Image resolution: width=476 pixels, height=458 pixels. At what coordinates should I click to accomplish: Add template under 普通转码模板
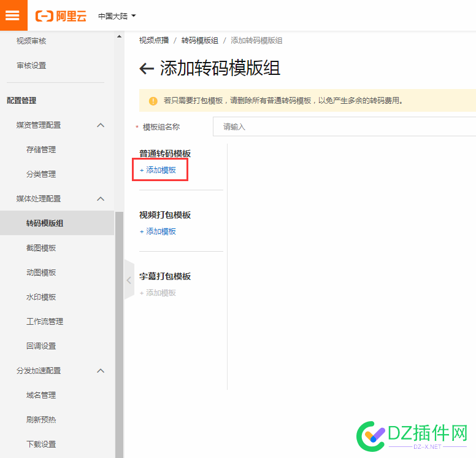pyautogui.click(x=158, y=170)
